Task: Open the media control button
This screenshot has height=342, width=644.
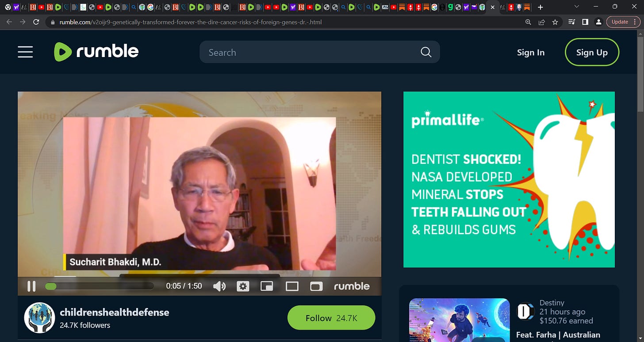Action: 571,22
